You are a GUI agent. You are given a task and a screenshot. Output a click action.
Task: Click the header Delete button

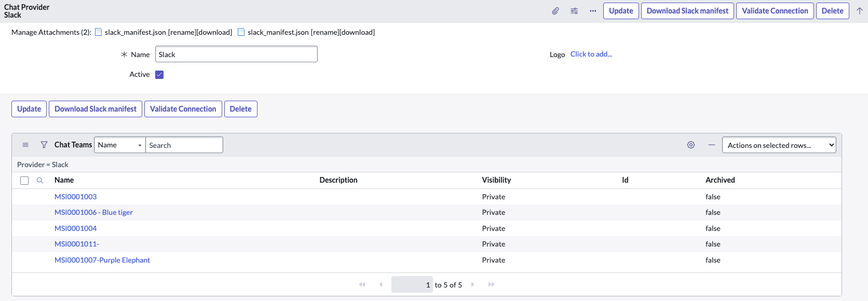click(x=833, y=11)
